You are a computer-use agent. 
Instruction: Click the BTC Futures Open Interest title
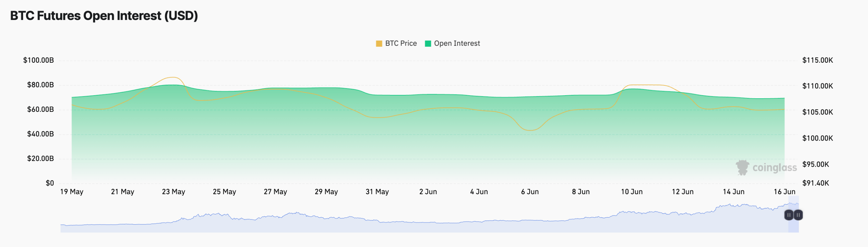click(x=104, y=16)
